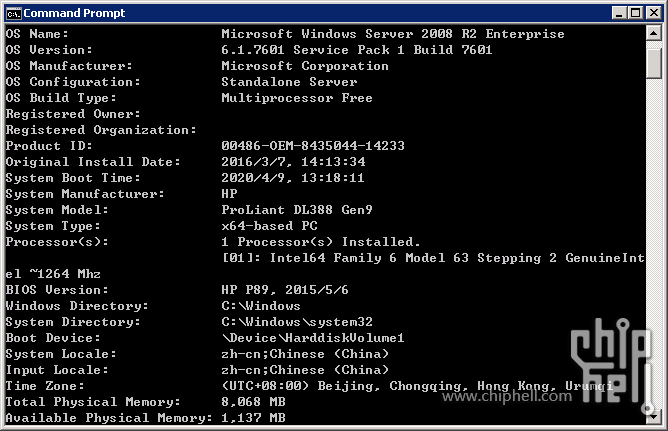The image size is (668, 431).
Task: Minimize the Command Prompt window
Action: pos(619,13)
